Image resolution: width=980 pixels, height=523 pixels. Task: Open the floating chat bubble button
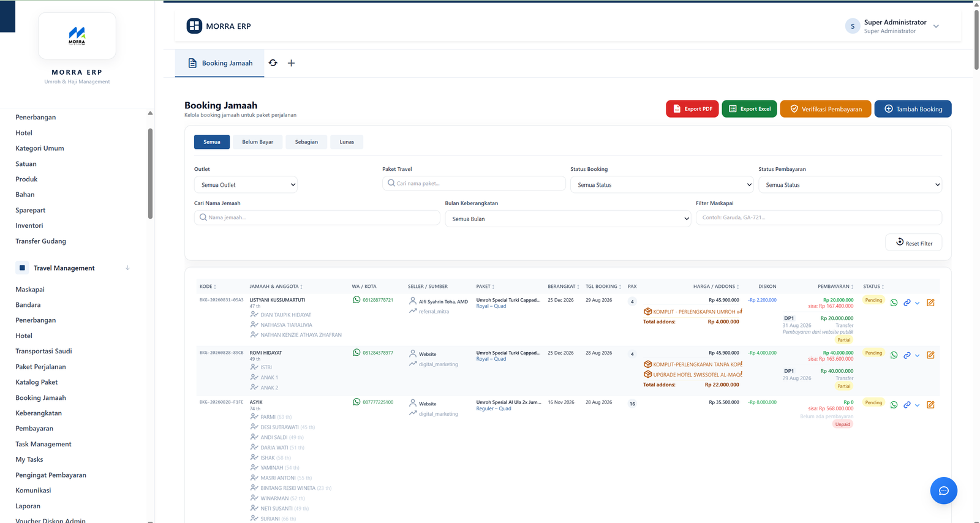click(x=943, y=491)
